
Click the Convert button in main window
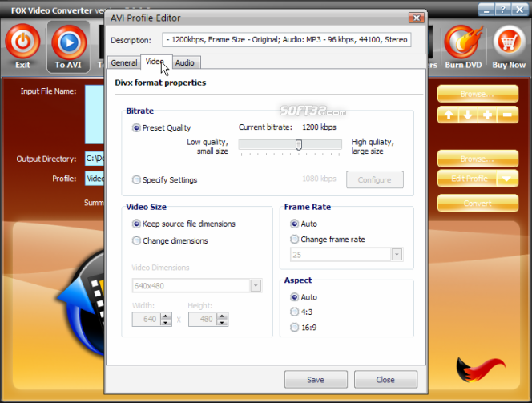click(x=478, y=204)
